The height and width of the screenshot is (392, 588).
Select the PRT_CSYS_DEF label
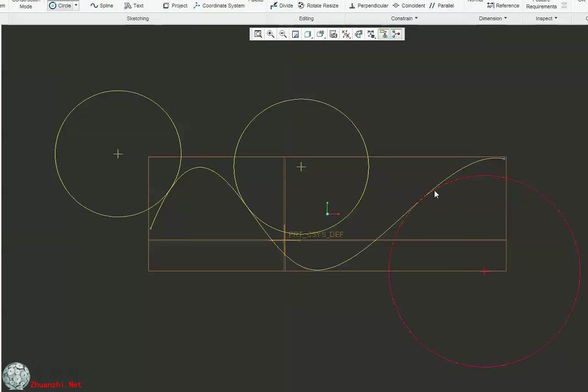click(x=316, y=235)
